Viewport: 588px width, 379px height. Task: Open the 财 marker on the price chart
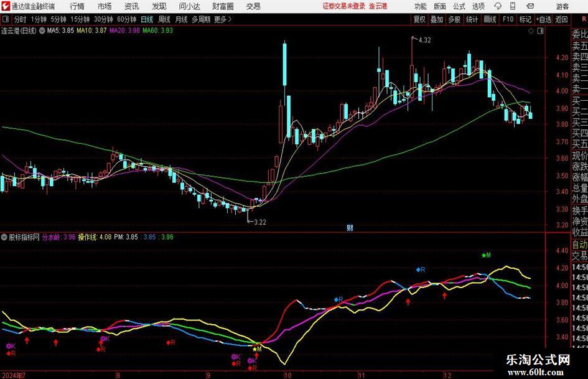pos(350,227)
